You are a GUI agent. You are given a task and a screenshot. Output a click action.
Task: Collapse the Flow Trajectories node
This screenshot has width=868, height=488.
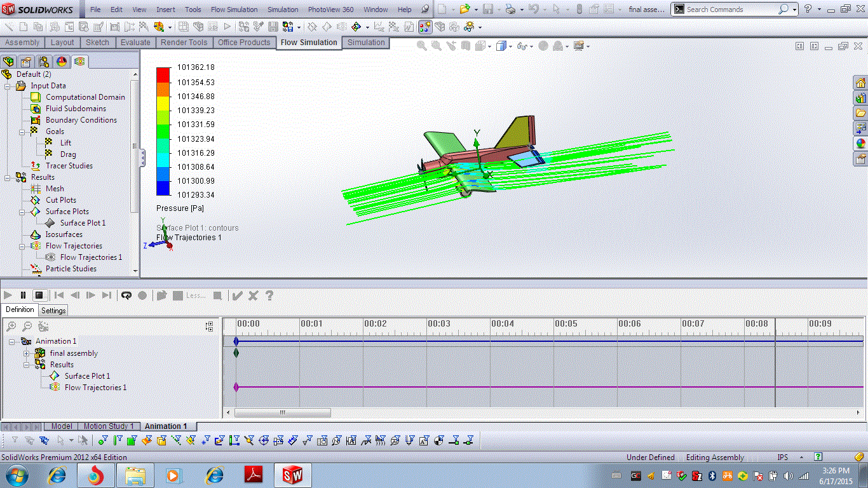(x=22, y=246)
